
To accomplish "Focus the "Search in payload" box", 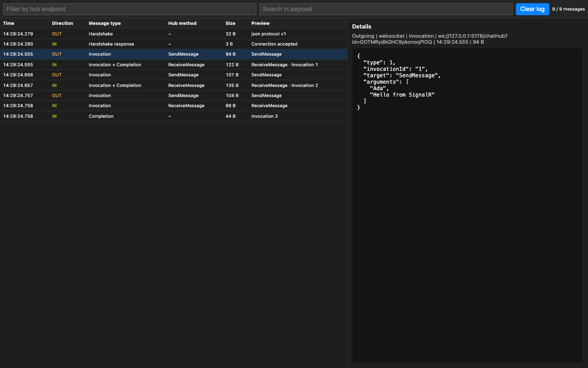I will coord(386,9).
